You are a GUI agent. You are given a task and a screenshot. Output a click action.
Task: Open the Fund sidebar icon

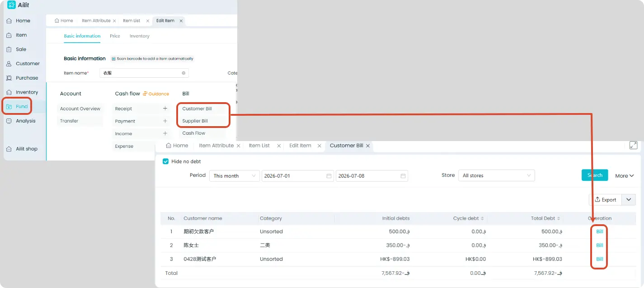pos(9,107)
